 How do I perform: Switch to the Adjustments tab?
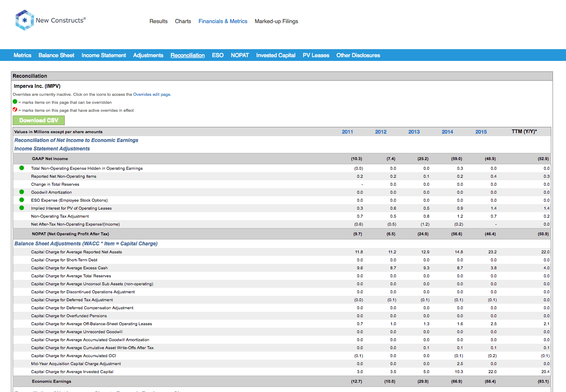click(x=148, y=55)
